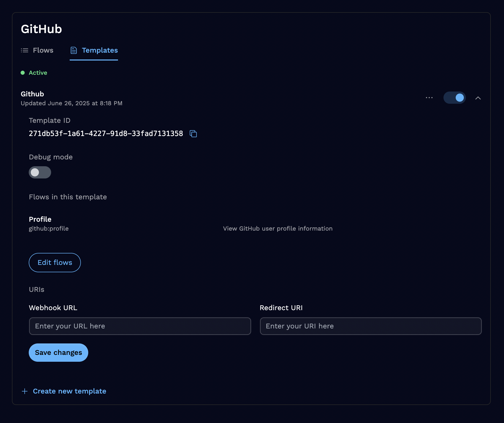Select the Templates tab

[100, 50]
